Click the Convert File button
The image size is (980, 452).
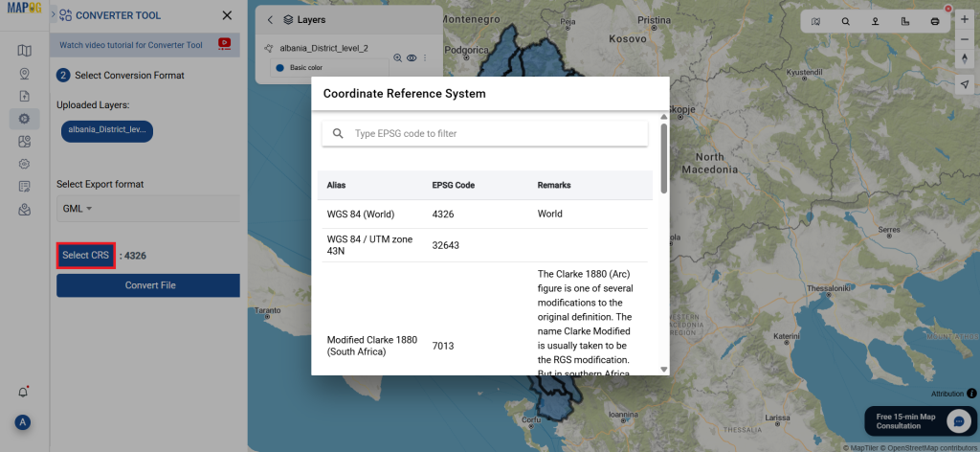click(148, 285)
